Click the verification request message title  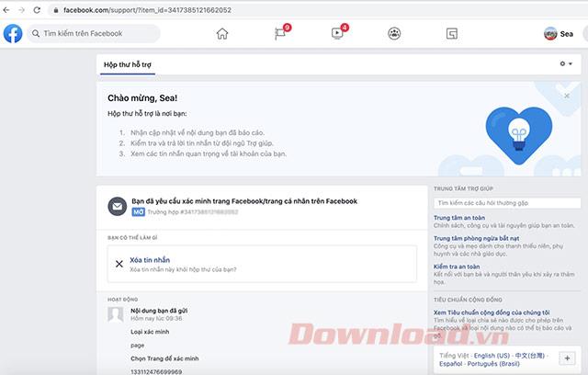click(244, 201)
